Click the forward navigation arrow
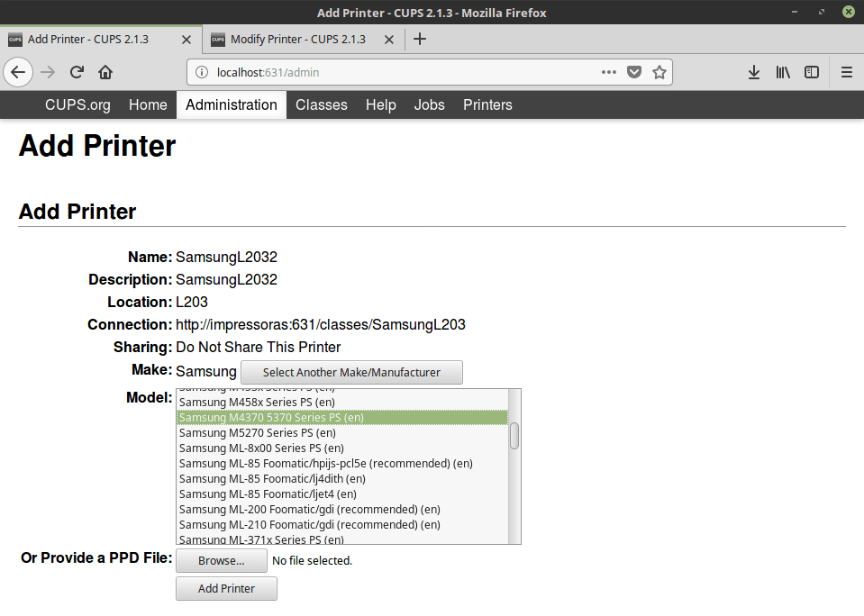Viewport: 864px width, 616px height. (48, 72)
